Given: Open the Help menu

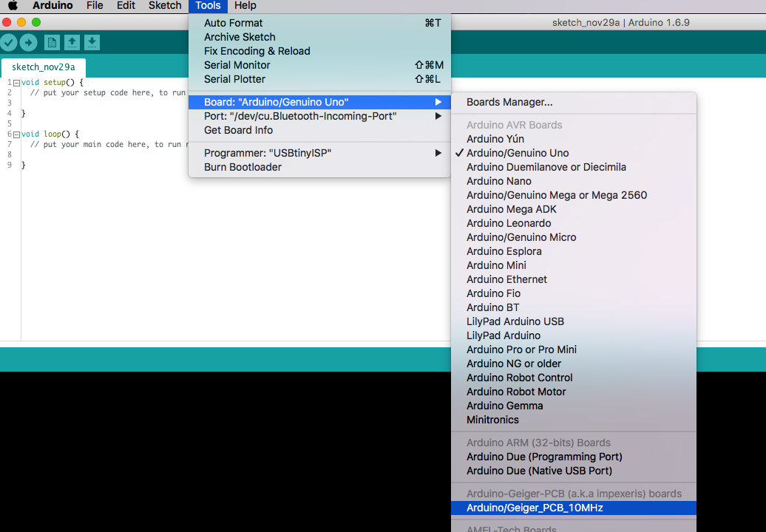Looking at the screenshot, I should (245, 5).
